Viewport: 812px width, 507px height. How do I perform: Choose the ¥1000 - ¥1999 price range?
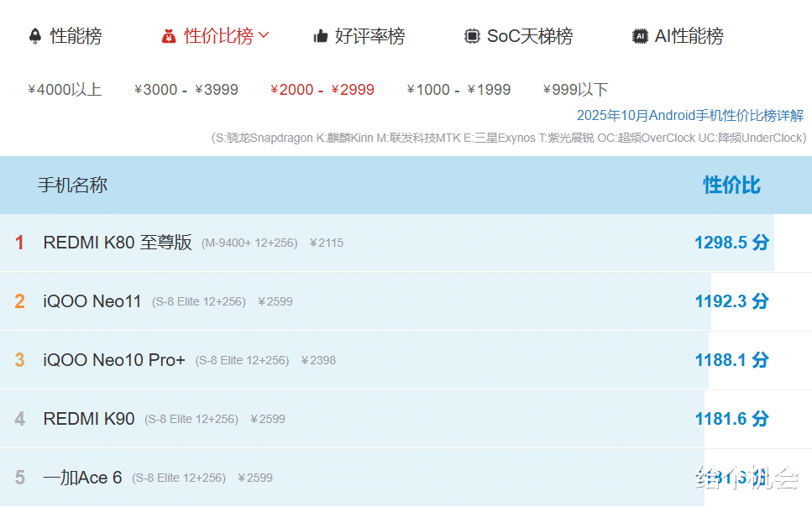(x=458, y=90)
